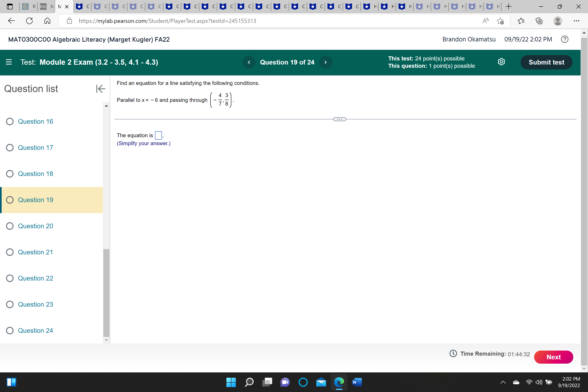Image resolution: width=588 pixels, height=392 pixels.
Task: Open the hamburger menu beside Test title
Action: 9,62
